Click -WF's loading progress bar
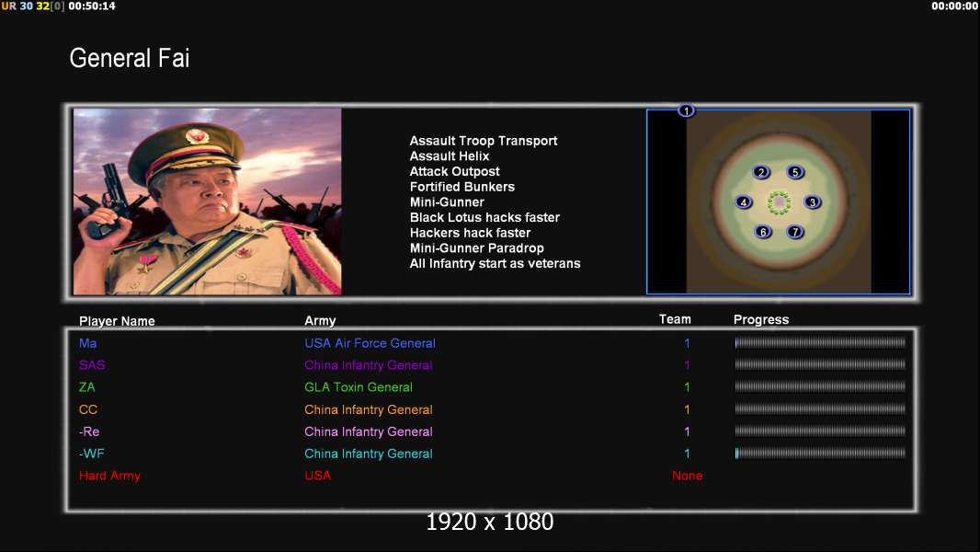Image resolution: width=980 pixels, height=552 pixels. (x=820, y=454)
